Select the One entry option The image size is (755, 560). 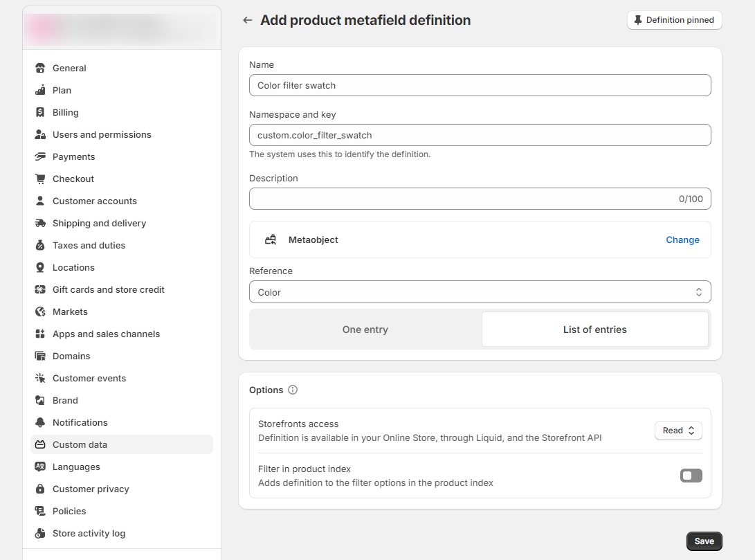365,329
